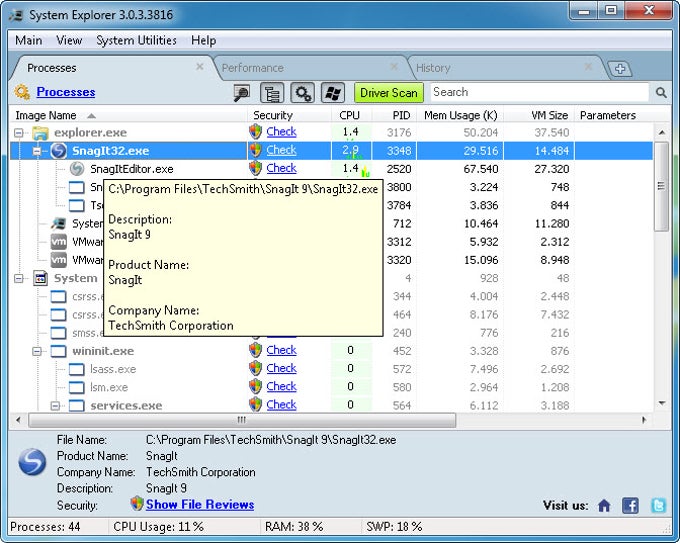Click the security shield on explorer.exe row
Viewport: 680px width, 543px height.
click(256, 131)
